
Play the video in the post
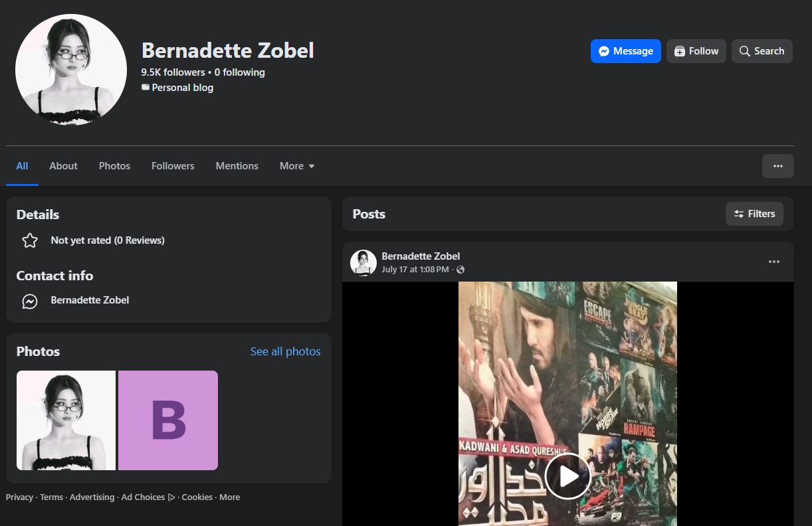pos(567,476)
